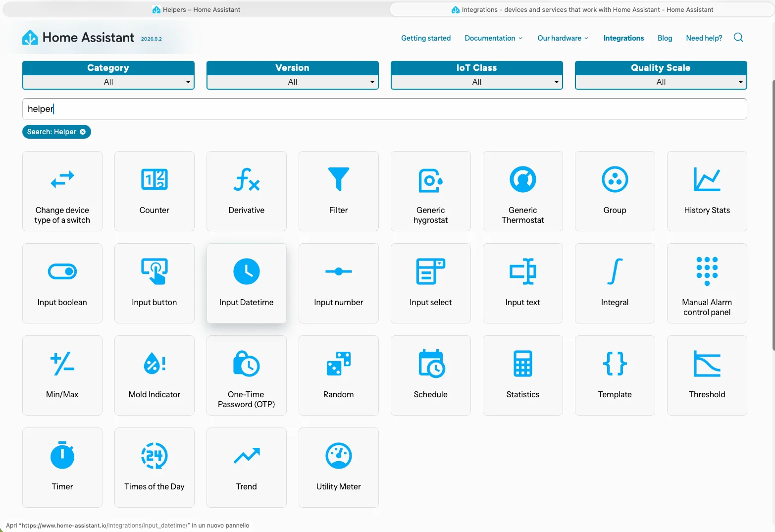Image resolution: width=775 pixels, height=532 pixels.
Task: Click the integrations search input field
Action: [385, 109]
